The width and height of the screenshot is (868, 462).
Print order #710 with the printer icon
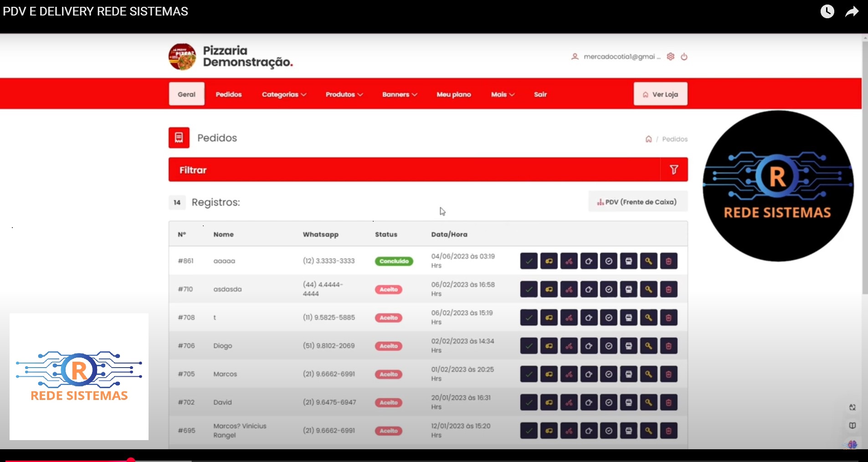(x=628, y=289)
